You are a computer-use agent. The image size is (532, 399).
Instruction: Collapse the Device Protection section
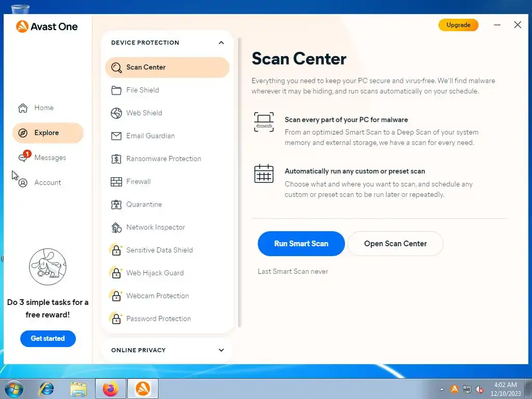coord(221,43)
